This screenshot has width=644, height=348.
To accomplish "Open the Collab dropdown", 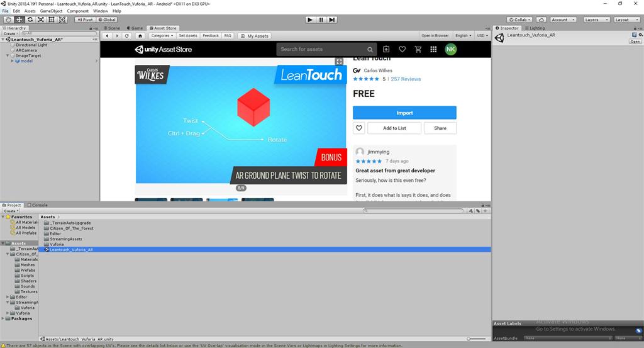I will click(519, 20).
